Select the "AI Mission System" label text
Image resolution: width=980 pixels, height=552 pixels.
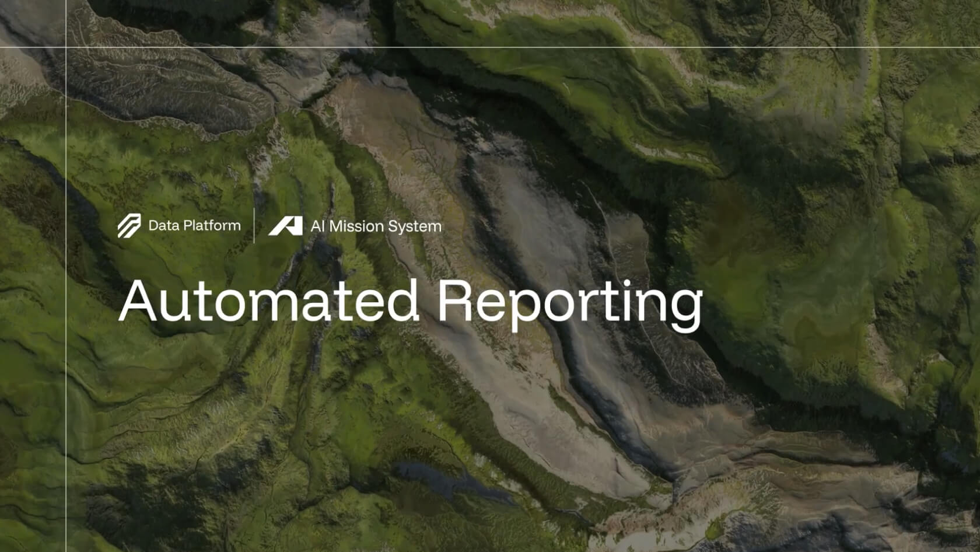click(x=376, y=226)
